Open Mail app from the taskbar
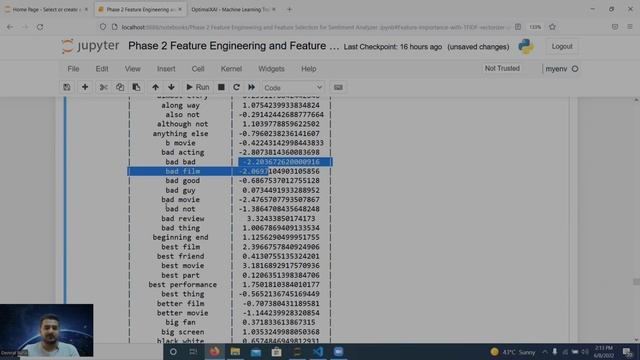Viewport: 640px width, 360px height. [x=256, y=351]
